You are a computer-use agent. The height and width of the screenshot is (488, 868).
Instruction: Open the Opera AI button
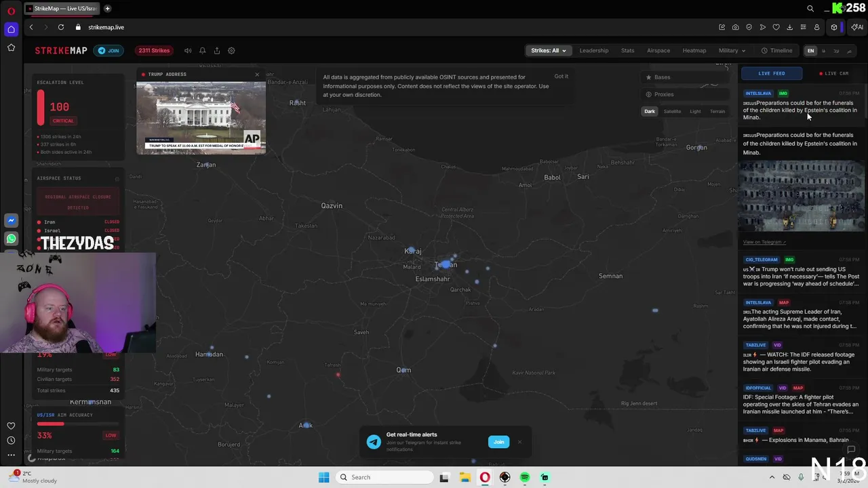(857, 27)
